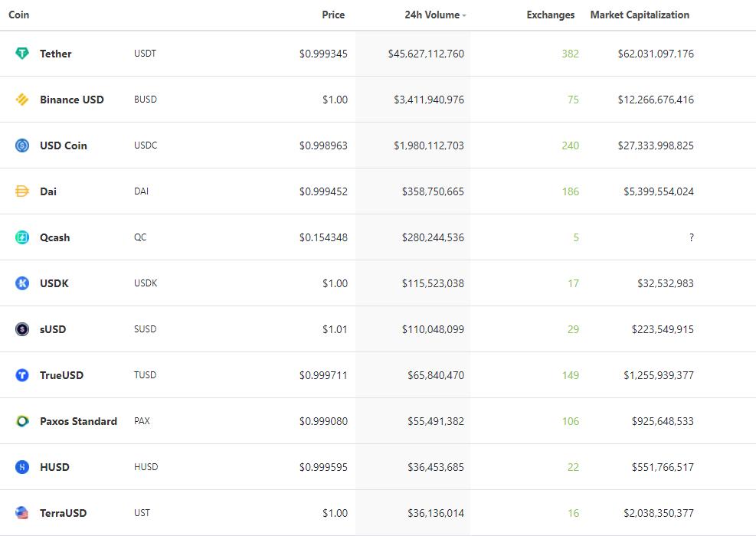This screenshot has height=536, width=756.
Task: Select the USD Coin logo icon
Action: coord(22,145)
